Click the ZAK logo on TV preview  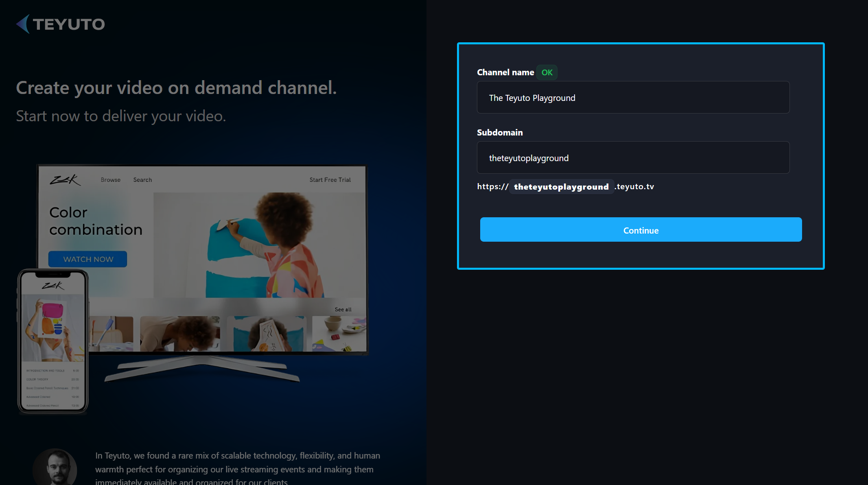[x=65, y=180]
